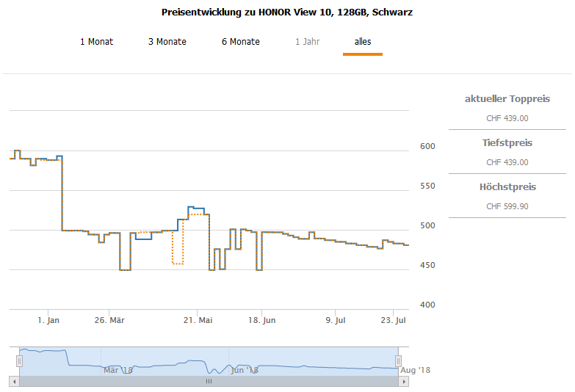Click the orange dotted dip before 21. Mai
The width and height of the screenshot is (575, 392).
pos(177,262)
